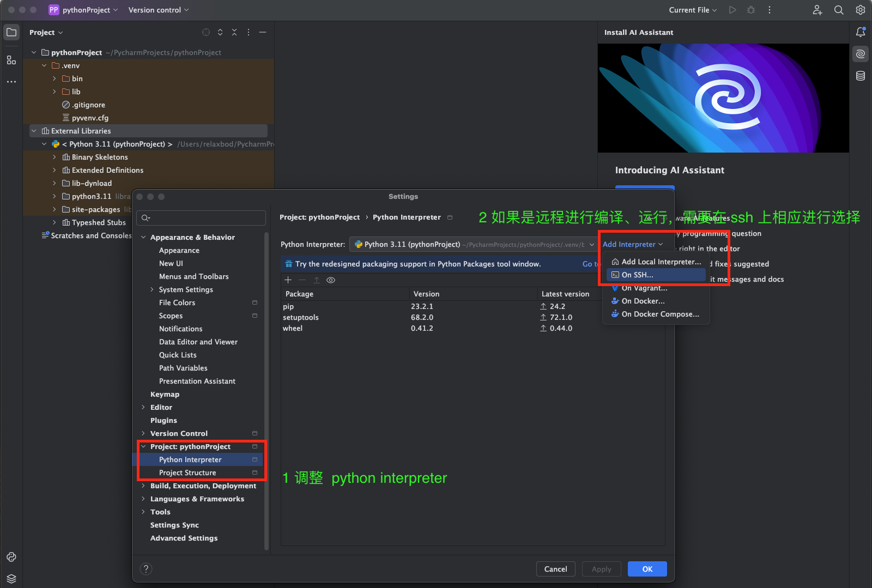Expand Build, Execution, Deployment settings group
Image resolution: width=872 pixels, height=588 pixels.
143,486
